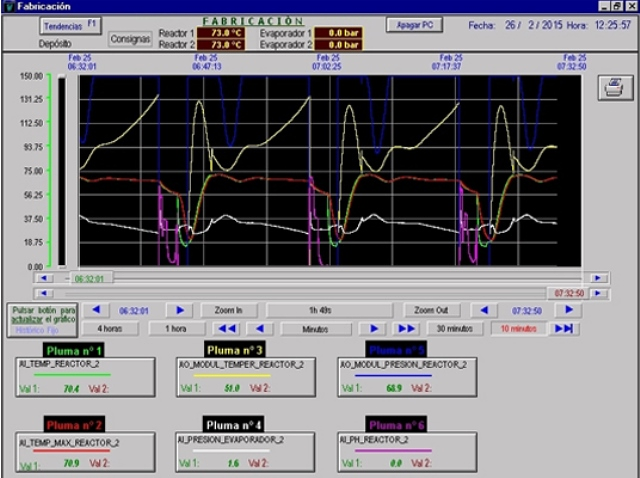Click the AO_MODUL_PRESION_REACTOR_2 pen box
The height and width of the screenshot is (478, 640).
(x=407, y=377)
